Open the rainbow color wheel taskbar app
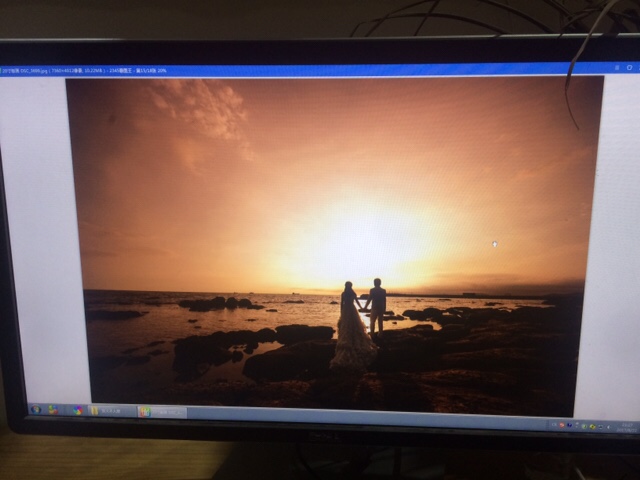640x480 pixels. (78, 410)
